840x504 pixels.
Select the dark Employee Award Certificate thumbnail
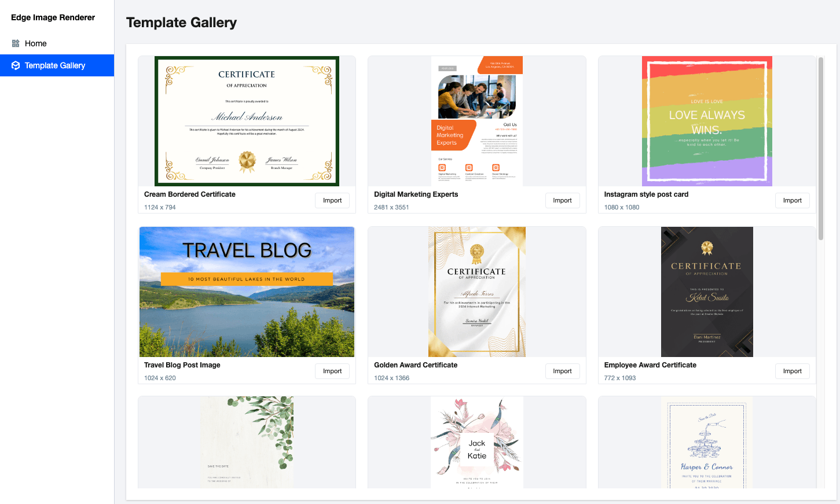707,292
